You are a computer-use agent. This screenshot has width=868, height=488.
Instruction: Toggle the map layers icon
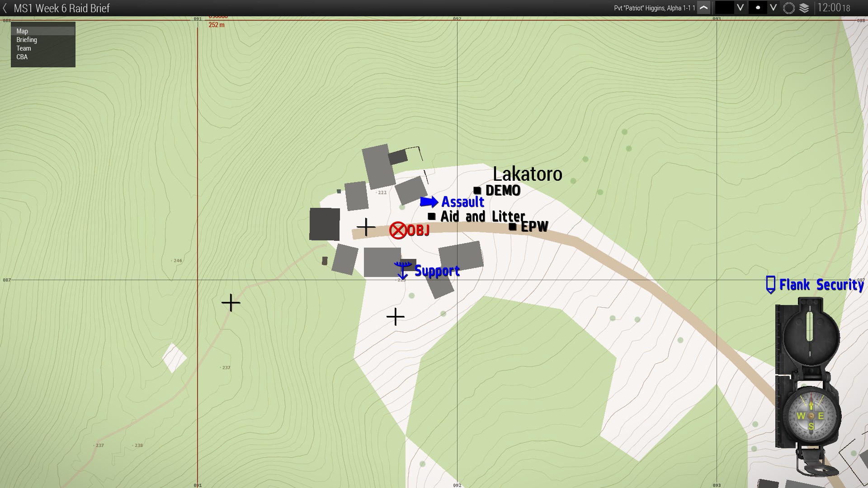pos(804,8)
